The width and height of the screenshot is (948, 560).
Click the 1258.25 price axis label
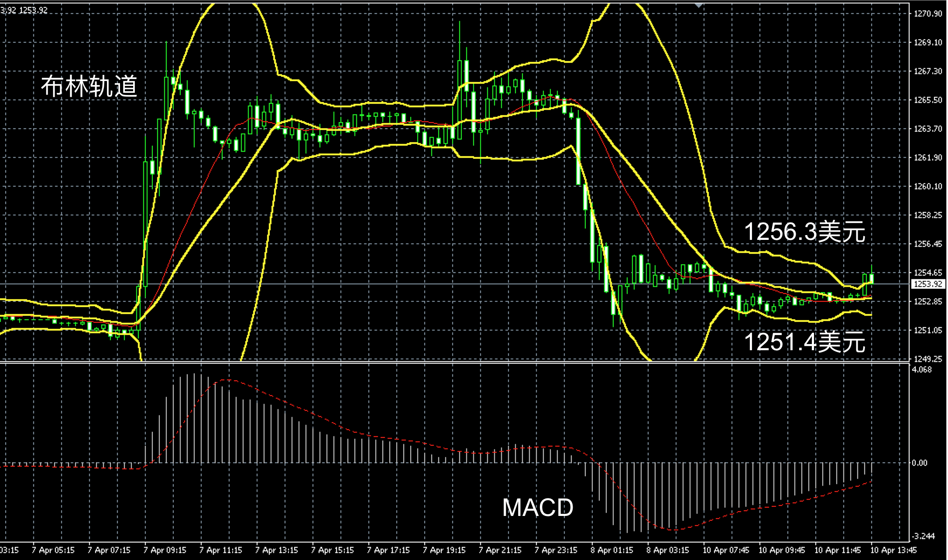tap(928, 215)
